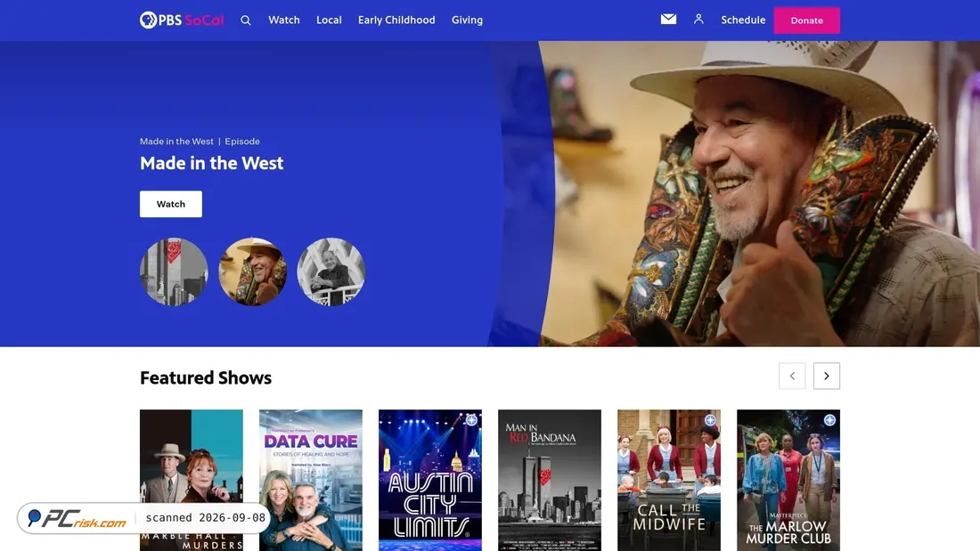Screen dimensions: 980x551
Task: Open the Early Childhood menu item
Action: [x=396, y=20]
